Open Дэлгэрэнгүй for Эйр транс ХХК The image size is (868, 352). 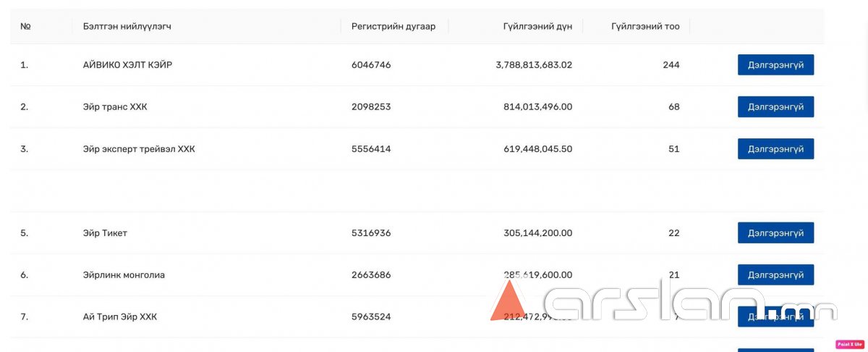click(775, 106)
